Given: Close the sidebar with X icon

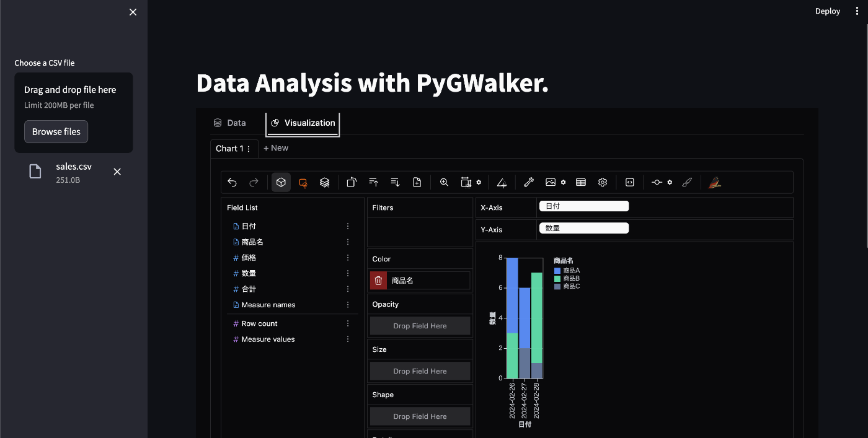Looking at the screenshot, I should pos(133,12).
